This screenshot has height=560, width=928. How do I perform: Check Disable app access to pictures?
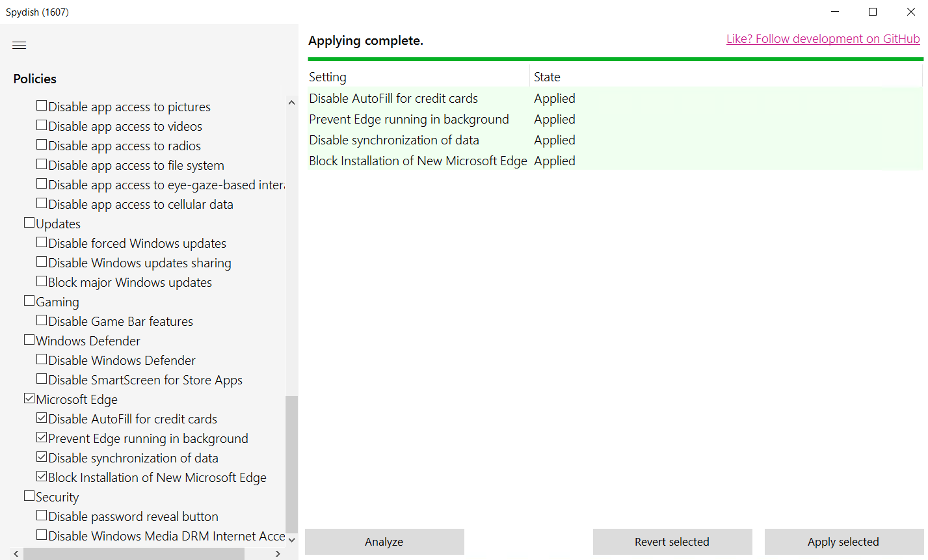point(42,105)
